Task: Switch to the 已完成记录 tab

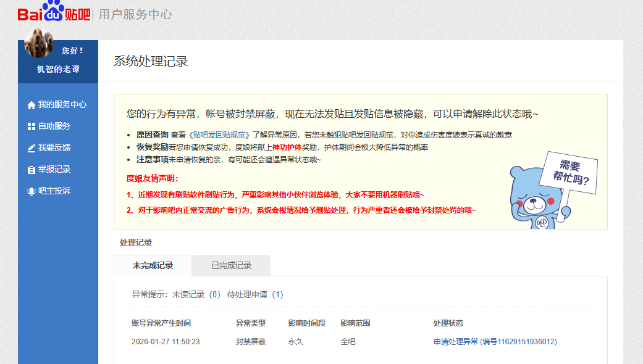Action: 231,265
